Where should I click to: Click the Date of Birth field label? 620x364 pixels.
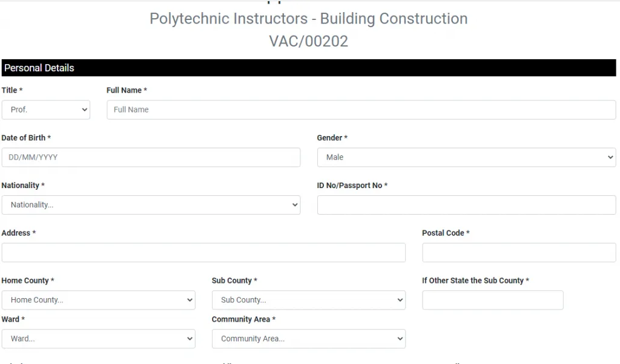26,138
